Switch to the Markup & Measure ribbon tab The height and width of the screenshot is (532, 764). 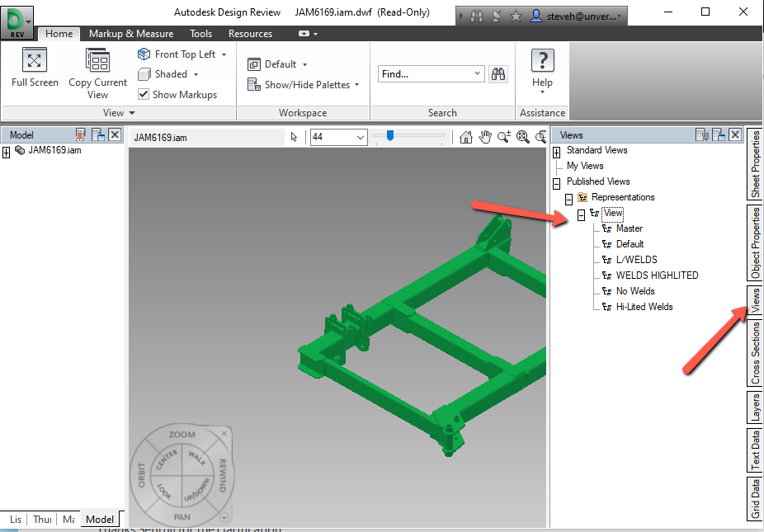pos(131,34)
